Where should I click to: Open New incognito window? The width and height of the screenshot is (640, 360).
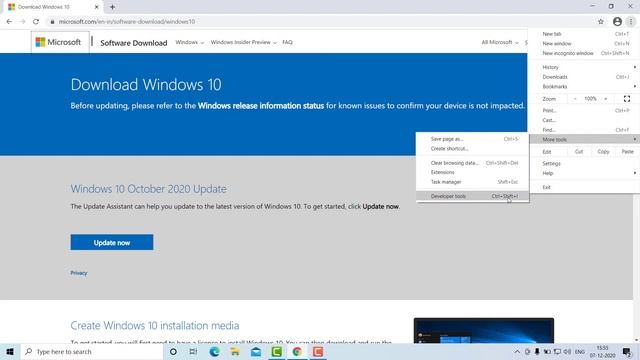click(x=584, y=53)
